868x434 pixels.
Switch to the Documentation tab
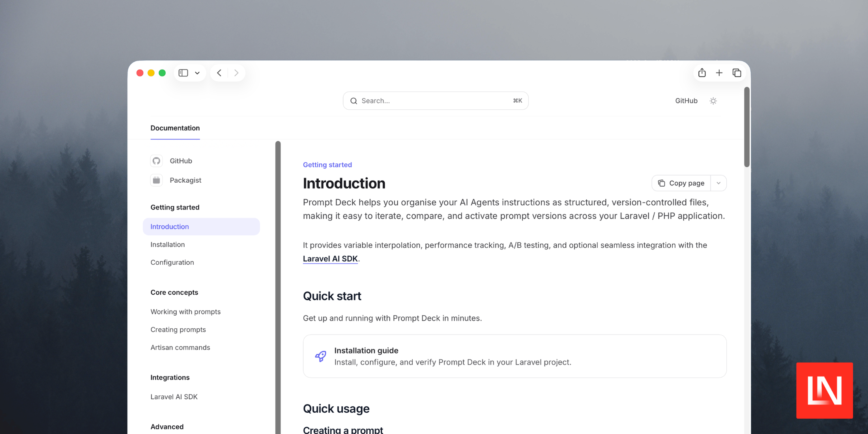pyautogui.click(x=175, y=128)
